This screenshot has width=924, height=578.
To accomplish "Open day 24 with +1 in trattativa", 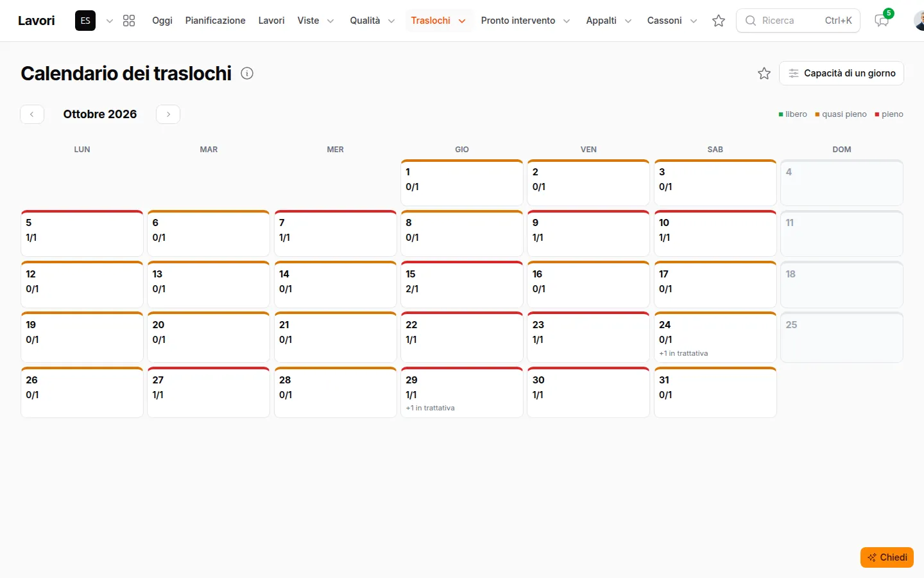I will pos(715,337).
